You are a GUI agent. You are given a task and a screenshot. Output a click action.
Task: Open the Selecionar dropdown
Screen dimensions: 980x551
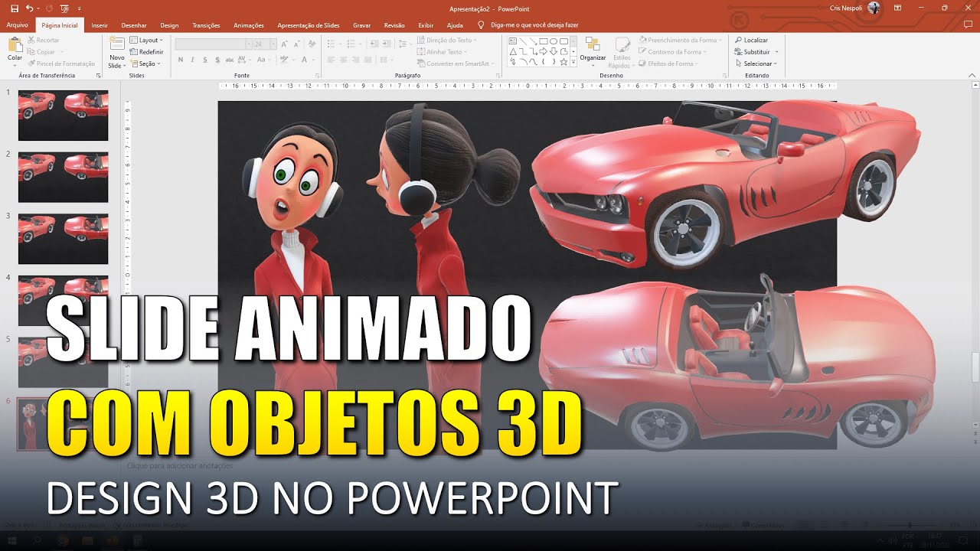(x=756, y=64)
